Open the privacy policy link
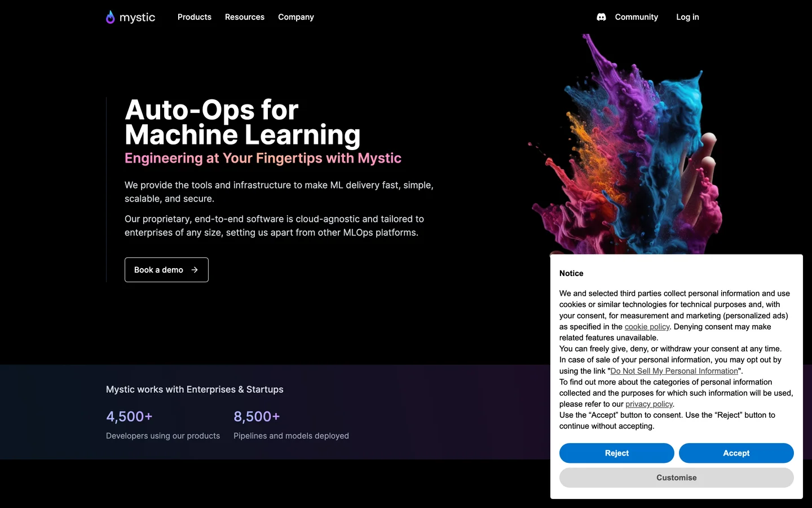 tap(649, 404)
